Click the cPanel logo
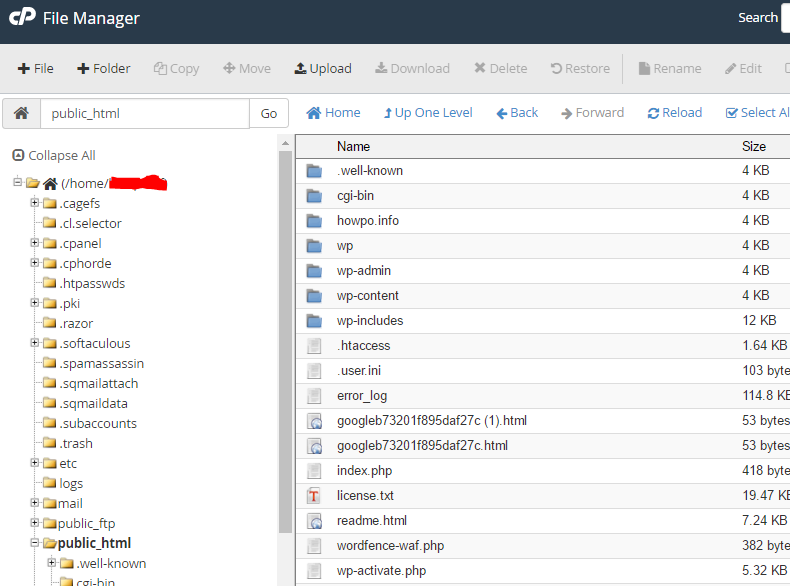Viewport: 790px width, 586px height. click(22, 18)
